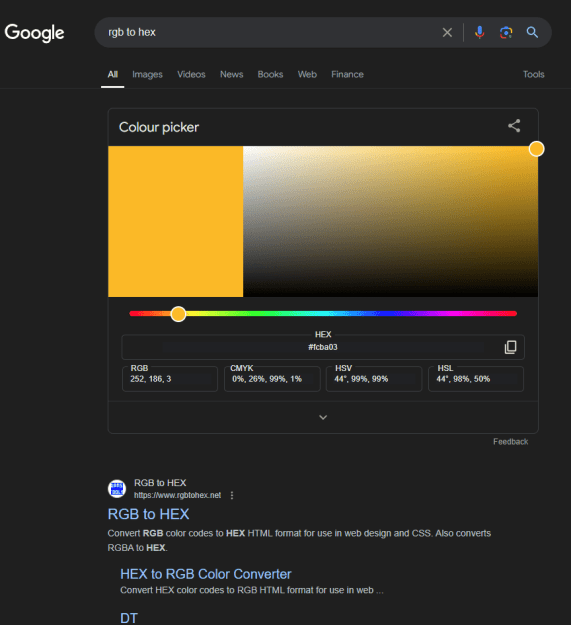The height and width of the screenshot is (625, 571).
Task: Pick a colour in the gradient area
Action: click(x=390, y=221)
